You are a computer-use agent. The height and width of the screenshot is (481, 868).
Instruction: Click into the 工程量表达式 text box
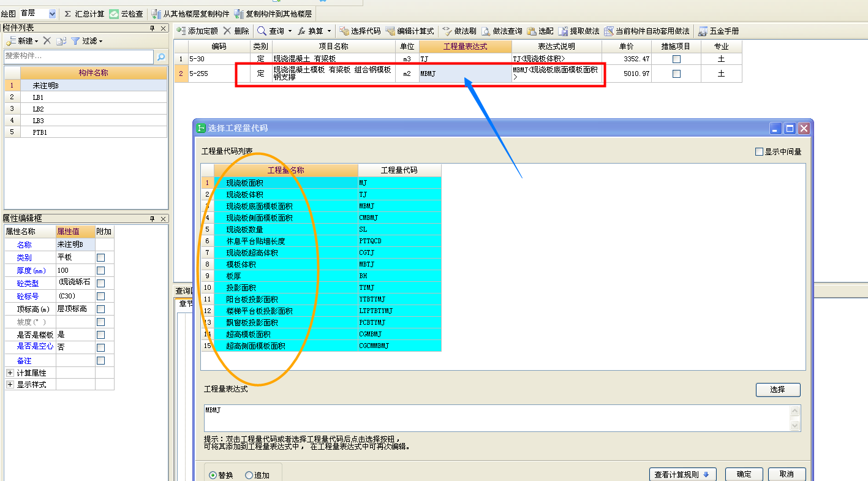point(497,418)
